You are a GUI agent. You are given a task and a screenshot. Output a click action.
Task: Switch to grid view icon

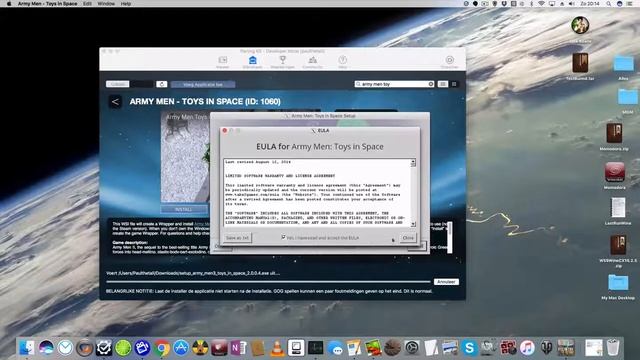click(454, 84)
